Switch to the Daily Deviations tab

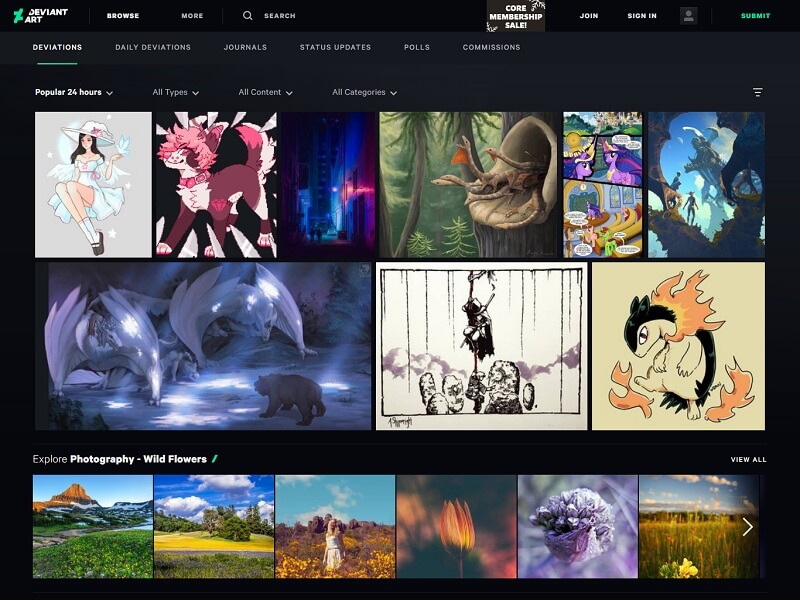pyautogui.click(x=153, y=47)
